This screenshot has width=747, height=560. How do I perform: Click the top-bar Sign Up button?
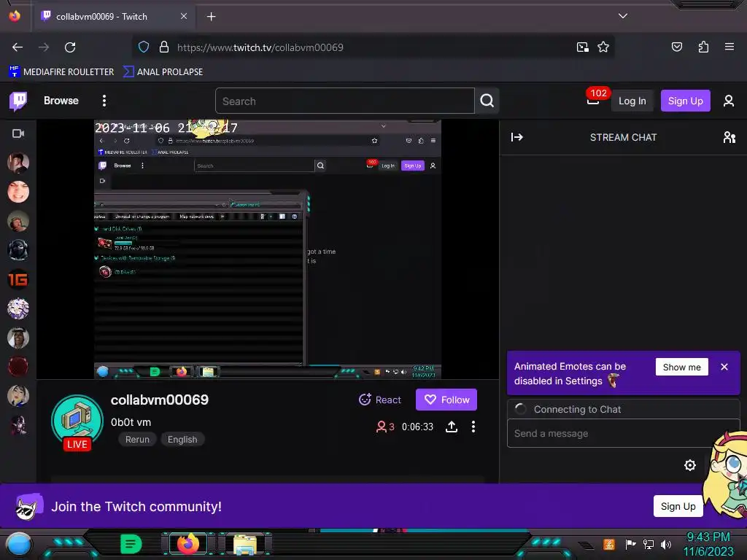tap(685, 101)
